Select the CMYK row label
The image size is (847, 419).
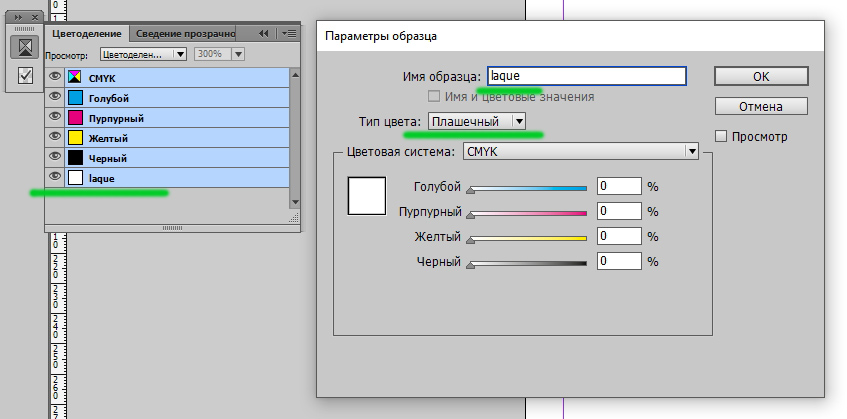(x=102, y=78)
